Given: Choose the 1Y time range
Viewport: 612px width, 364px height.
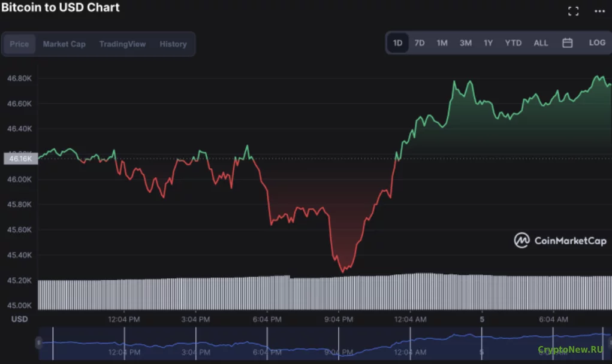Looking at the screenshot, I should click(x=489, y=43).
